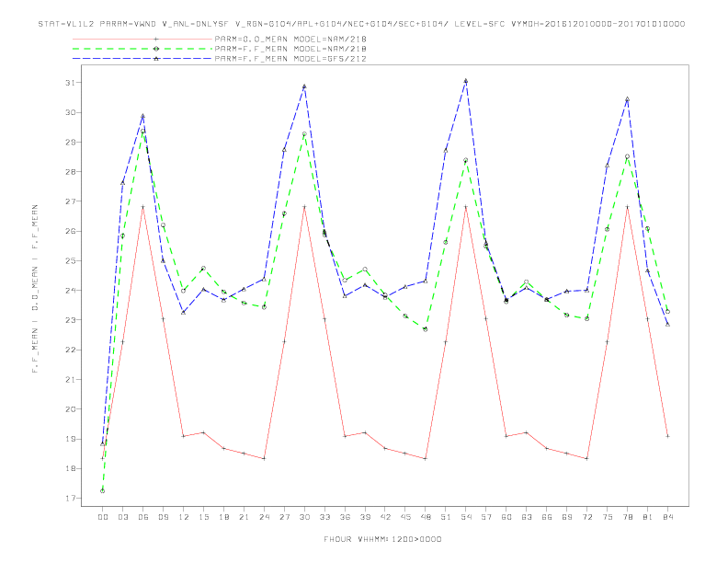This screenshot has height=563, width=728.
Task: Click x-axis forecast hour label 36
Action: click(345, 517)
